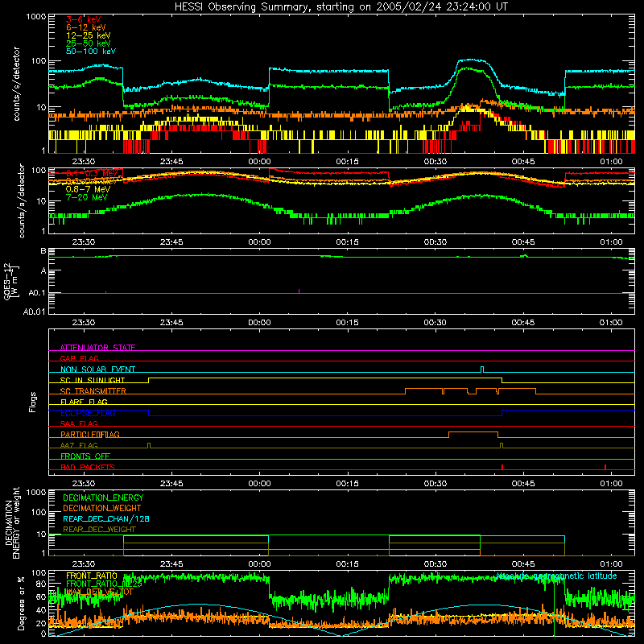This screenshot has width=644, height=644.
Task: Click the FRONTS_OFF flag label
Action: (85, 456)
